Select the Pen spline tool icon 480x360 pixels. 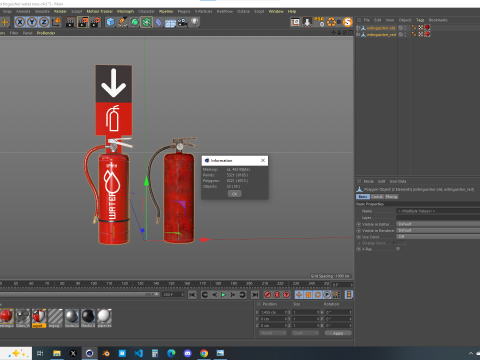click(122, 22)
